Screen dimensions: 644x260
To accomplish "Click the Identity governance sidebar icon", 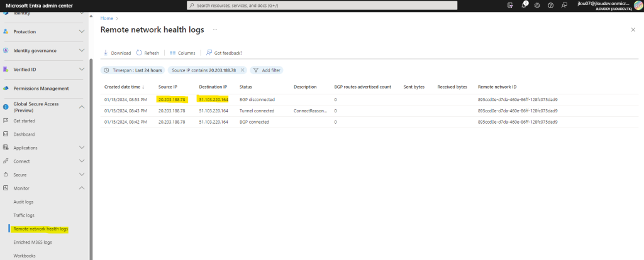I will pyautogui.click(x=6, y=50).
